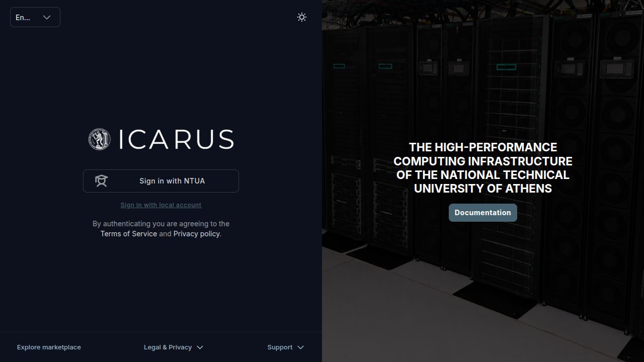The width and height of the screenshot is (644, 362).
Task: Open the Terms of Service link
Action: (129, 234)
